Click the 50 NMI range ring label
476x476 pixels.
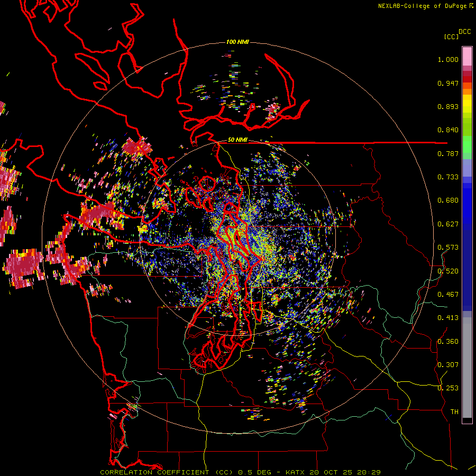pyautogui.click(x=237, y=140)
